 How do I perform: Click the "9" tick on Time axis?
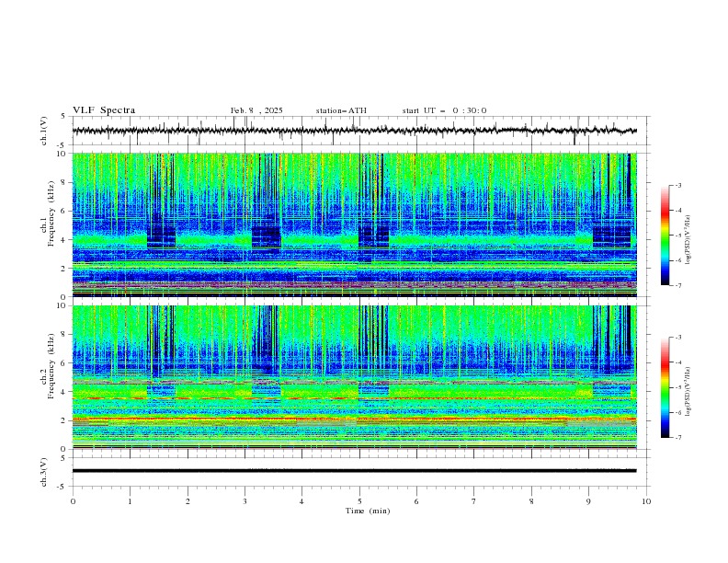tap(588, 501)
